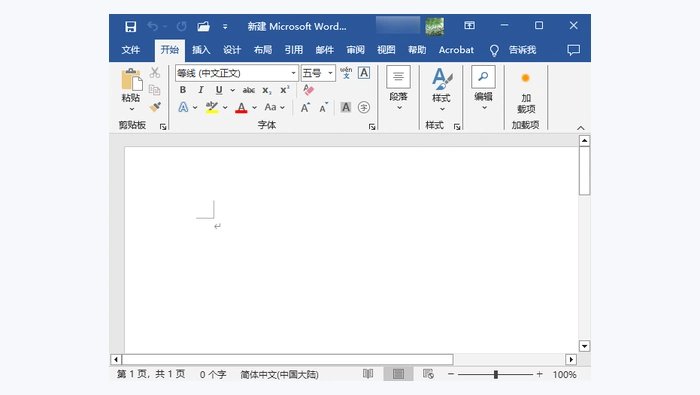Open a file with the folder icon
700x395 pixels.
point(204,27)
